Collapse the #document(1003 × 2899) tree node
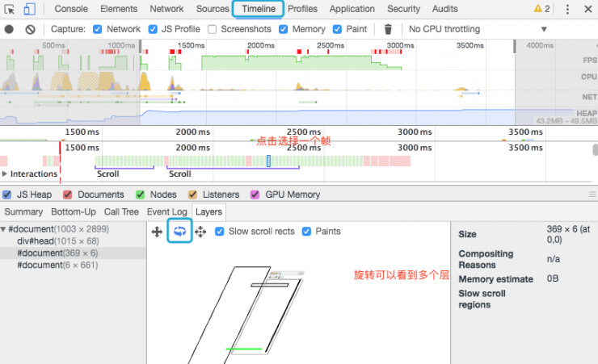598x364 pixels. [x=4, y=230]
